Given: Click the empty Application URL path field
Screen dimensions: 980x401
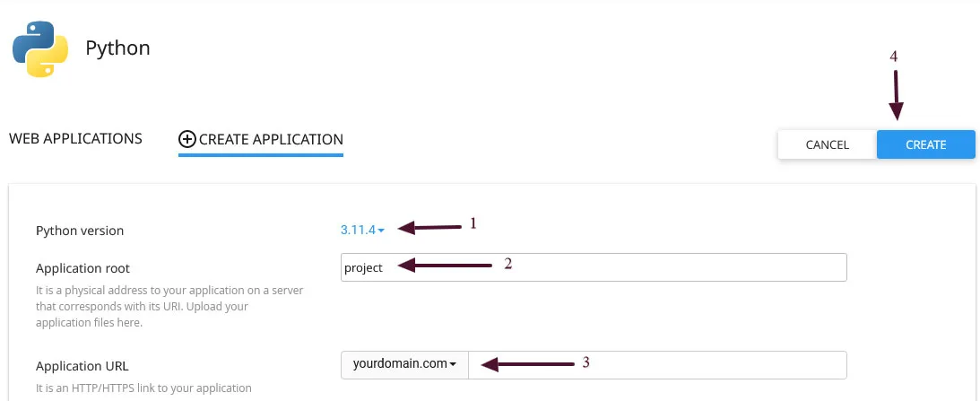Looking at the screenshot, I should point(656,364).
